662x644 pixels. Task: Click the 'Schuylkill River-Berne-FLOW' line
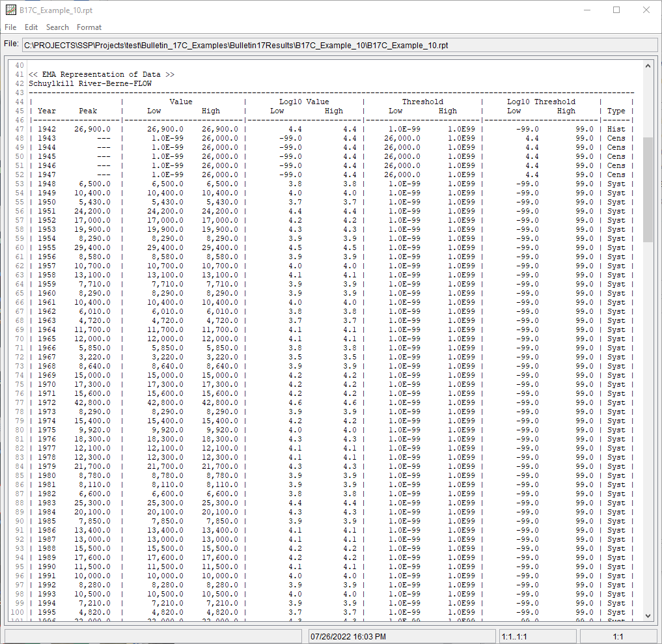click(x=90, y=83)
